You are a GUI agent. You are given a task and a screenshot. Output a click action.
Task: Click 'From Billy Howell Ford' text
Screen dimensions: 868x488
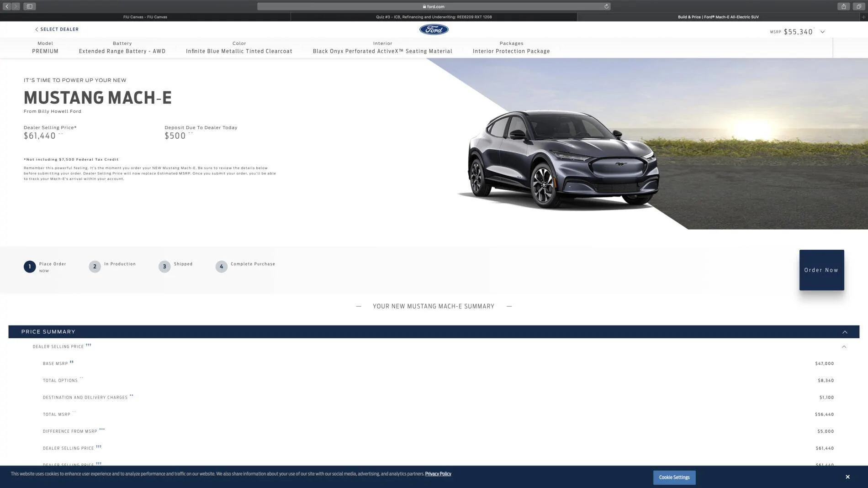53,111
